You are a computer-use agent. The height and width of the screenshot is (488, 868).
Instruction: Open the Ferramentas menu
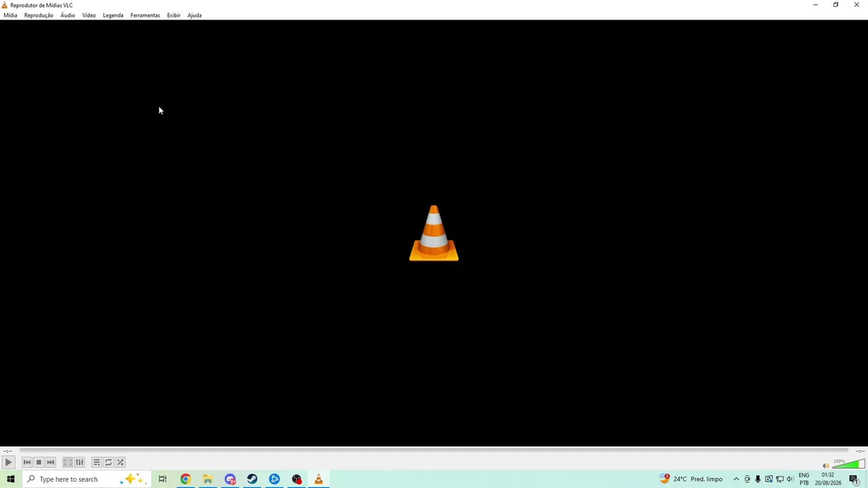pyautogui.click(x=145, y=15)
